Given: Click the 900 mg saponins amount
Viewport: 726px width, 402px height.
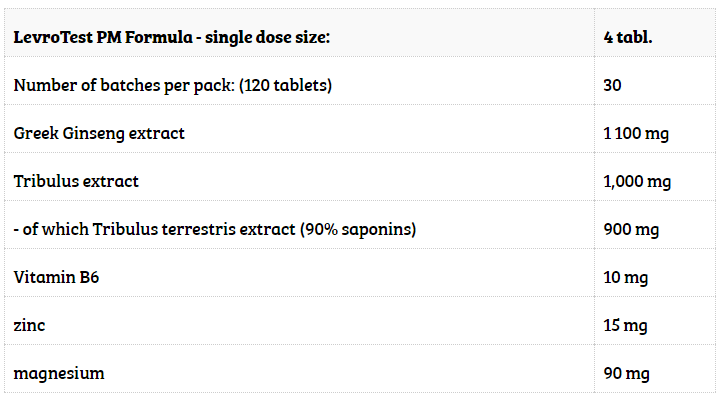Looking at the screenshot, I should pyautogui.click(x=630, y=229).
